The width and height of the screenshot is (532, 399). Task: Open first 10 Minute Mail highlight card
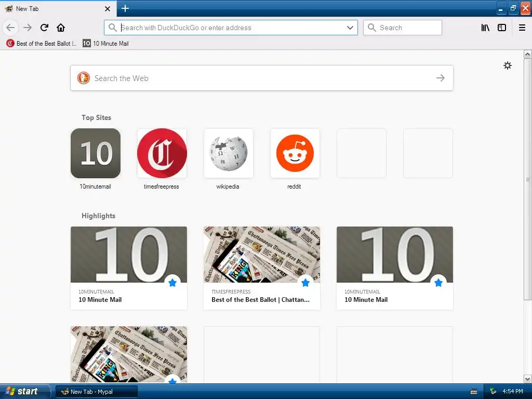[129, 268]
